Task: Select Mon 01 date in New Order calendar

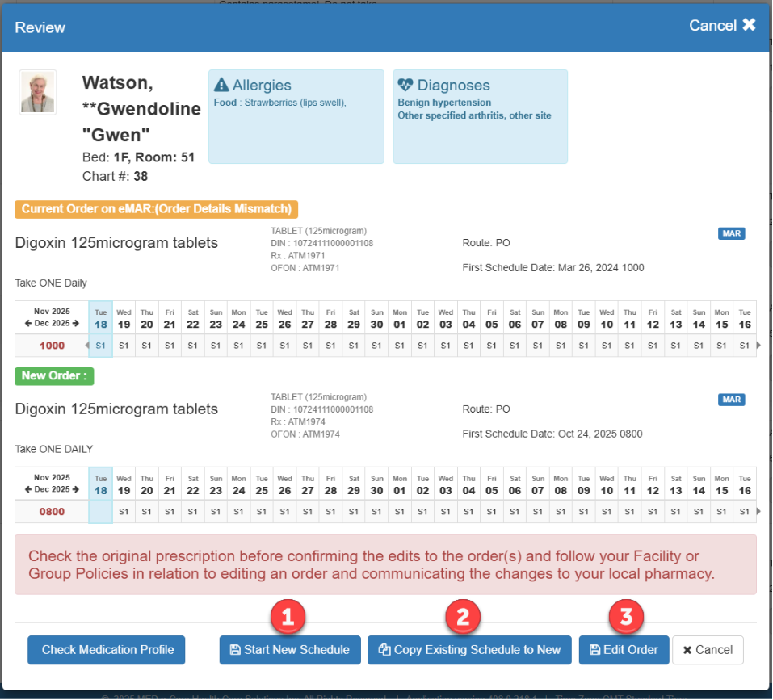Action: pos(400,484)
